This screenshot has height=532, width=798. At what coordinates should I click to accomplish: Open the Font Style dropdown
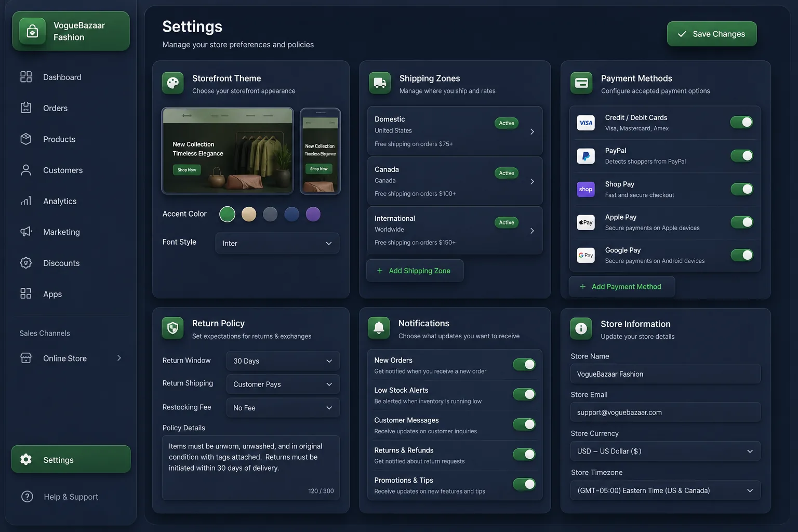point(277,243)
